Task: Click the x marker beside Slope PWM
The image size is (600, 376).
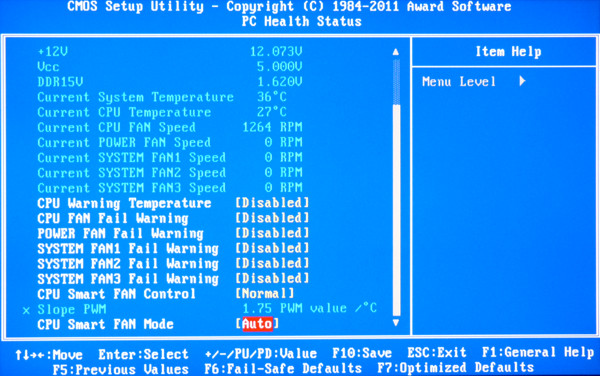Action: point(26,310)
